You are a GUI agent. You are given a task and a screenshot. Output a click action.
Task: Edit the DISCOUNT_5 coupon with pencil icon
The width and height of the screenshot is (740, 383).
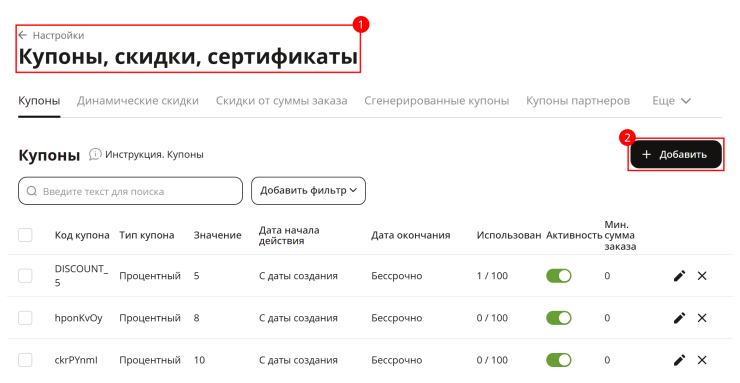click(x=679, y=276)
